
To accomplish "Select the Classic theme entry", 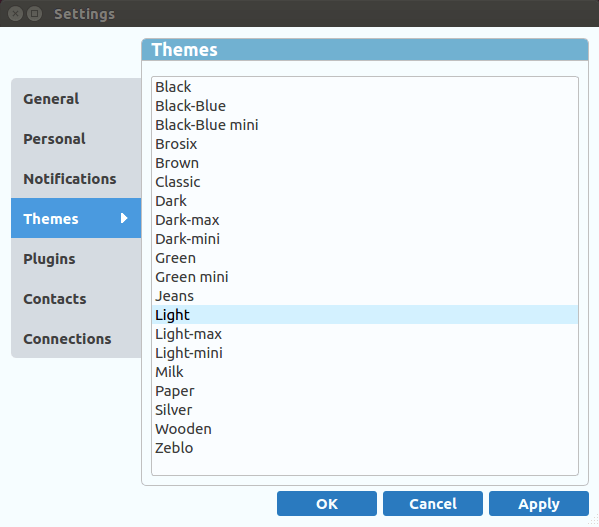I will (365, 182).
